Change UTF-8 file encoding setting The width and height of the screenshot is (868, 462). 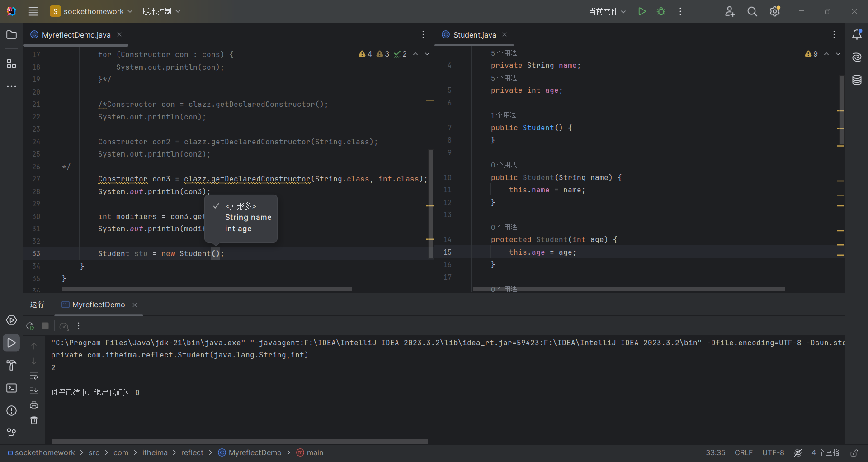[x=773, y=453]
